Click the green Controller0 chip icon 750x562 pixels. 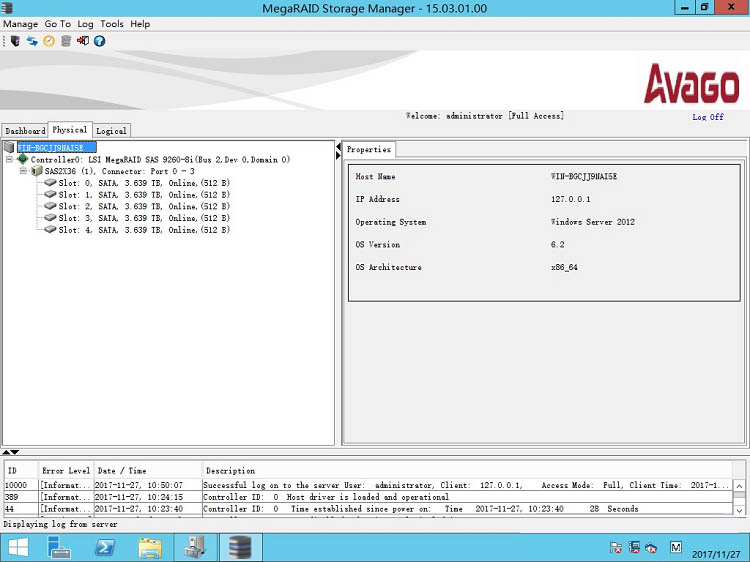(22, 159)
